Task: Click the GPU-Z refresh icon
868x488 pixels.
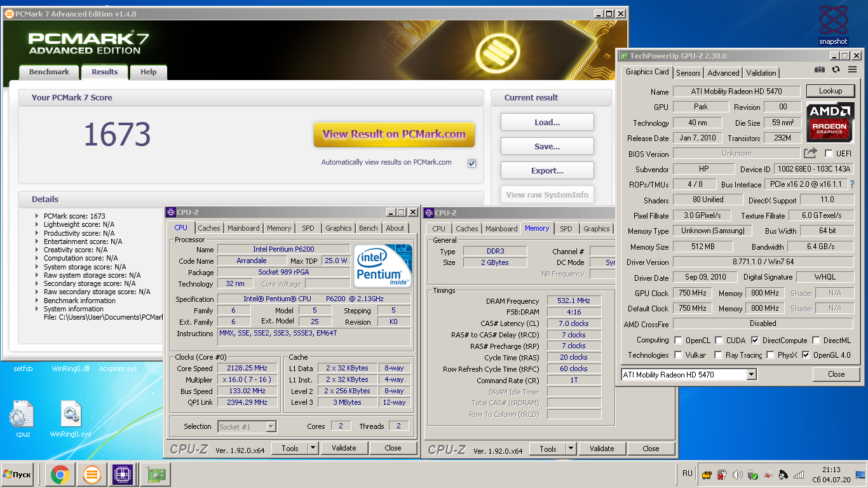Action: [836, 70]
